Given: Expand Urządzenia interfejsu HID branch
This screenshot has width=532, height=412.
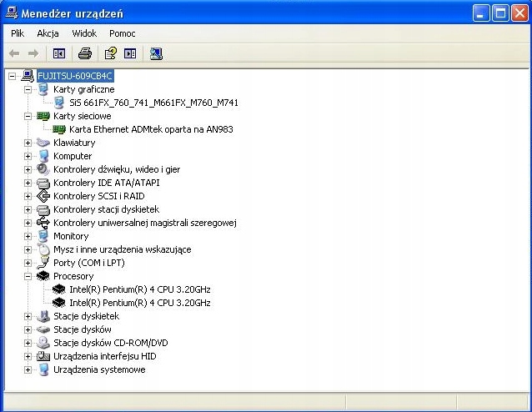Looking at the screenshot, I should [28, 357].
